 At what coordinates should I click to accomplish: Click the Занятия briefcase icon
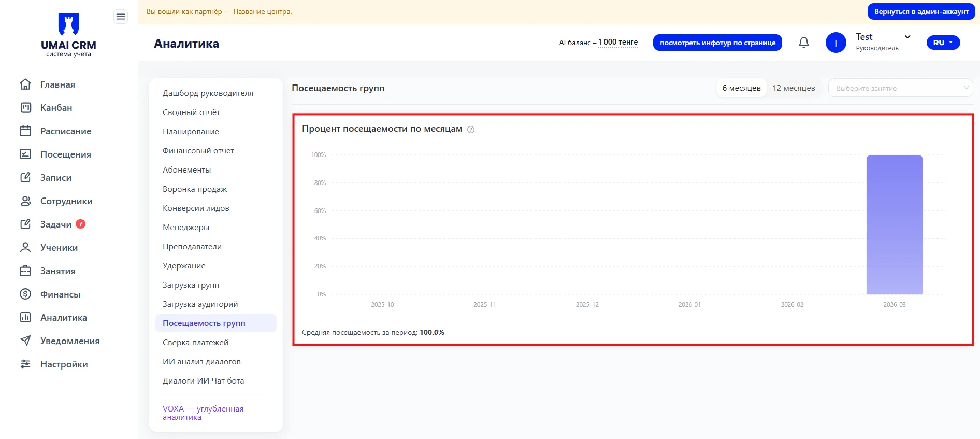click(x=25, y=271)
